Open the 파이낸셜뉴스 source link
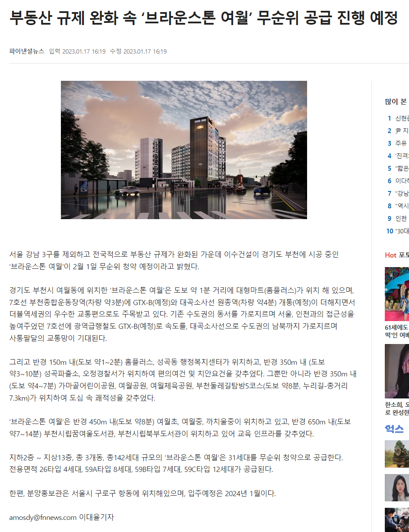This screenshot has height=532, width=409. (27, 51)
